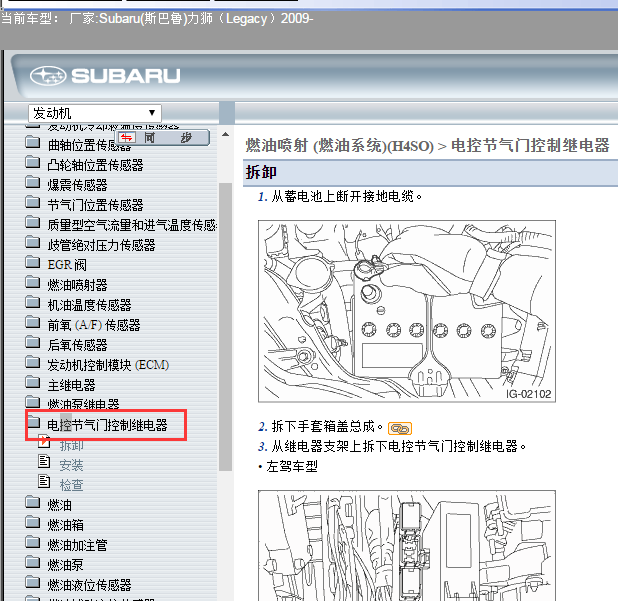The image size is (618, 601).
Task: Open folder icon for 主继电器
Action: coord(33,383)
